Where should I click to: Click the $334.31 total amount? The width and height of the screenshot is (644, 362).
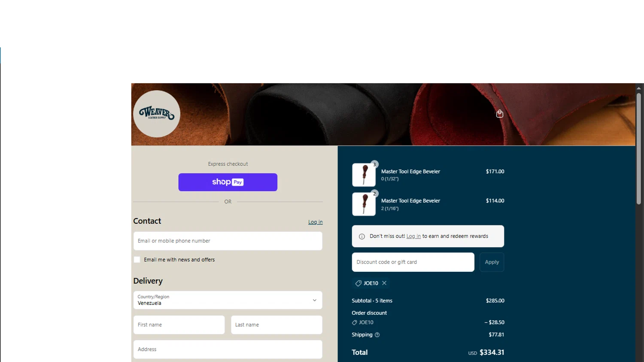pyautogui.click(x=492, y=353)
